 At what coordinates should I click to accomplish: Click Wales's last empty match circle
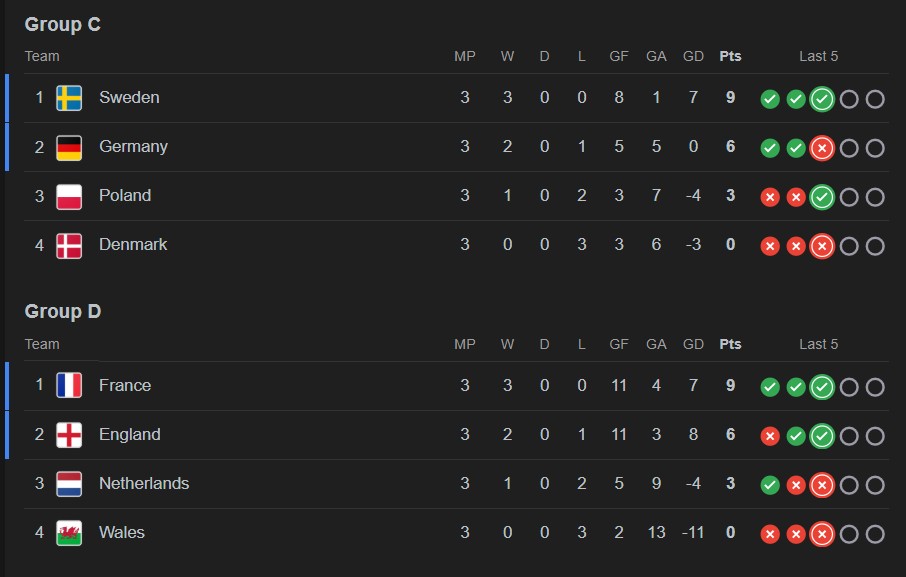pos(875,534)
